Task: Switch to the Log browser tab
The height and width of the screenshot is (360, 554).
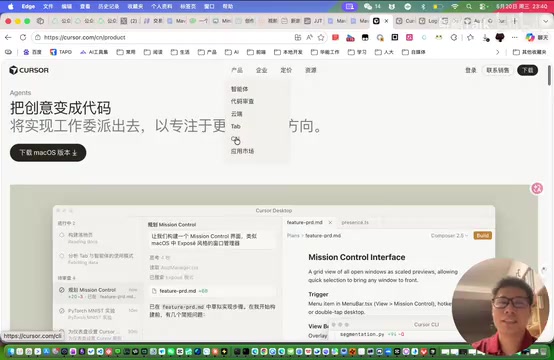Action: point(428,21)
